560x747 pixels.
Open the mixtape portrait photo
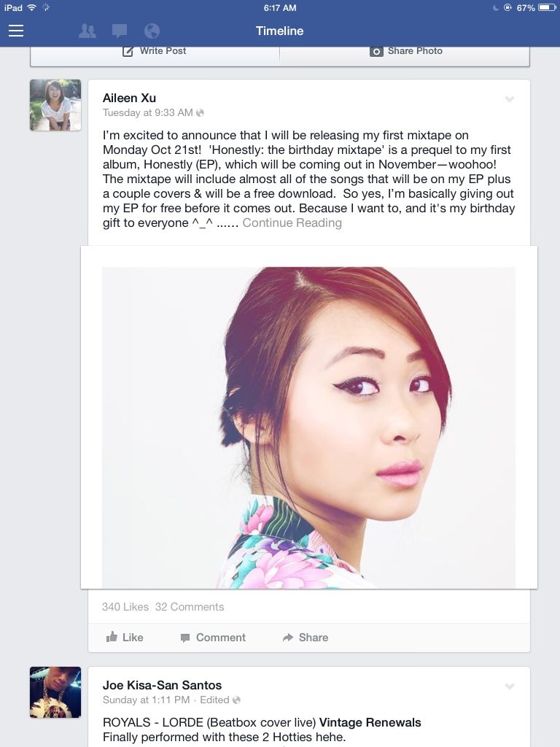coord(308,427)
